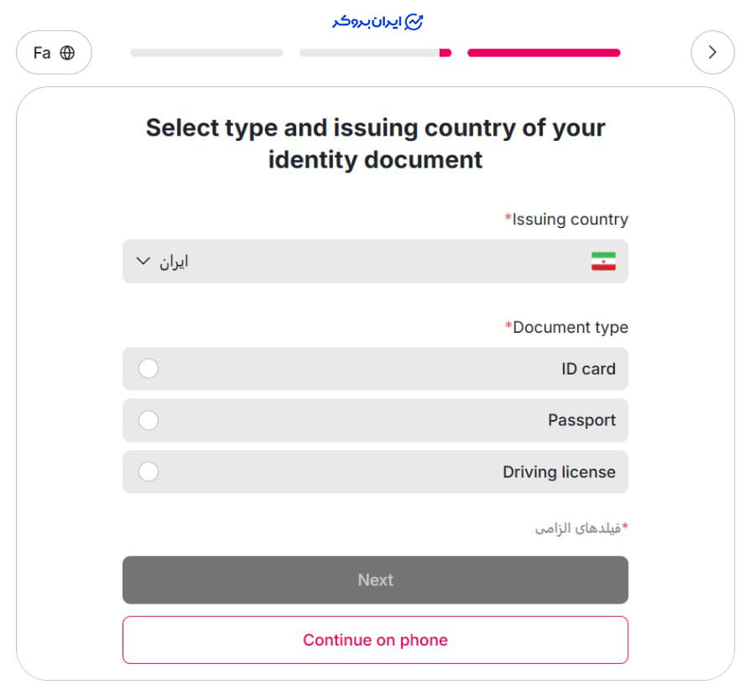This screenshot has width=755, height=700.
Task: Click the rightmost filled progress bar
Action: (x=544, y=52)
